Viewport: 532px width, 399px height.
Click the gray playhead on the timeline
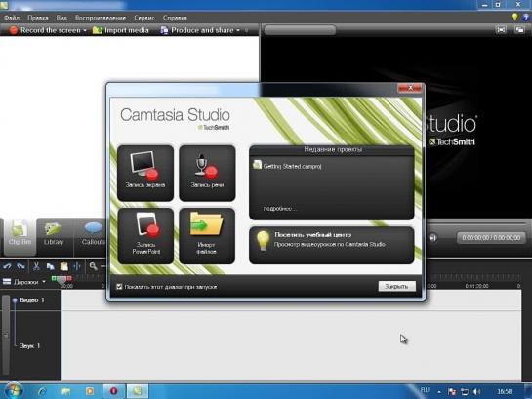coord(61,280)
